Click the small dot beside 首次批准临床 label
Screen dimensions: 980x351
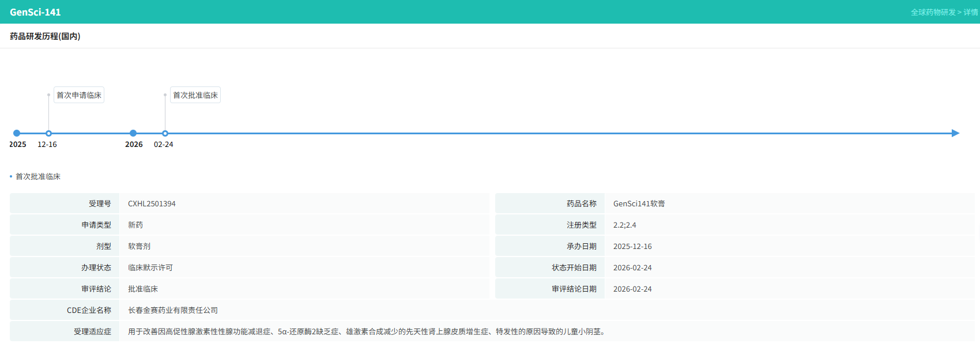point(165,95)
